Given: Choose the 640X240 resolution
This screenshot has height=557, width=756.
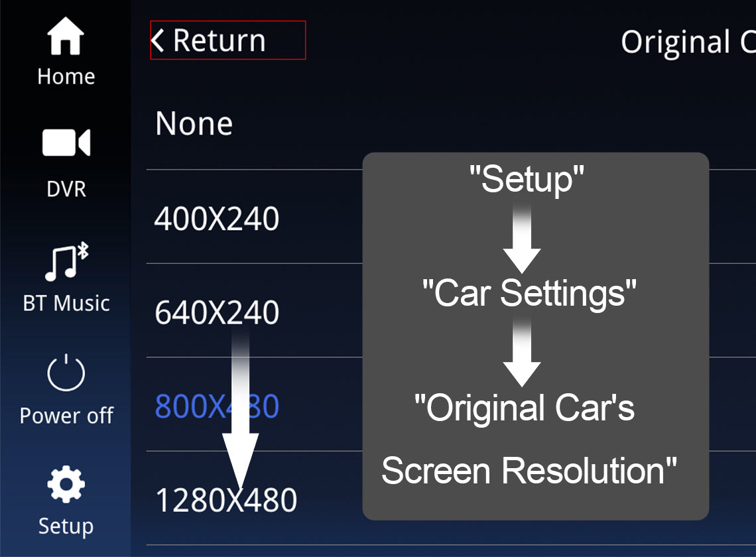Looking at the screenshot, I should [216, 313].
